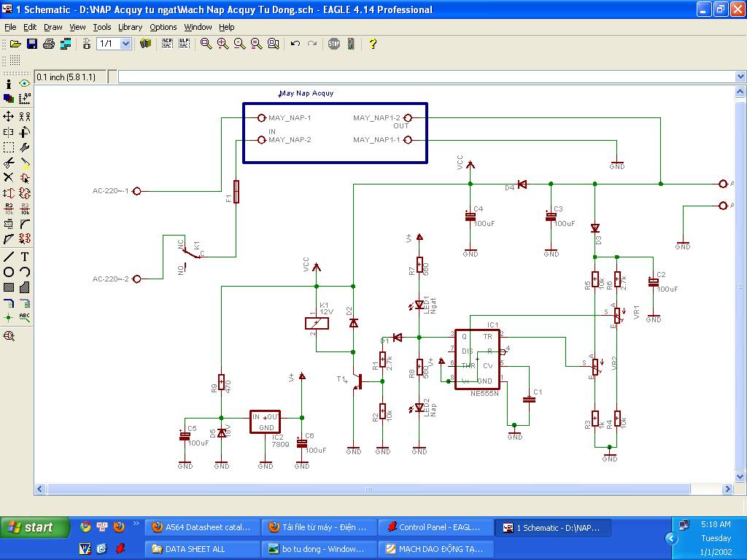Open the Draw menu
This screenshot has height=560, width=747.
[53, 27]
